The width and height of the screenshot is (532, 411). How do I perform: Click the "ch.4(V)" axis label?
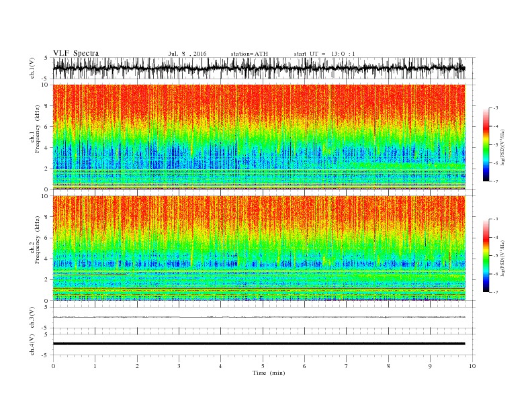coord(32,345)
